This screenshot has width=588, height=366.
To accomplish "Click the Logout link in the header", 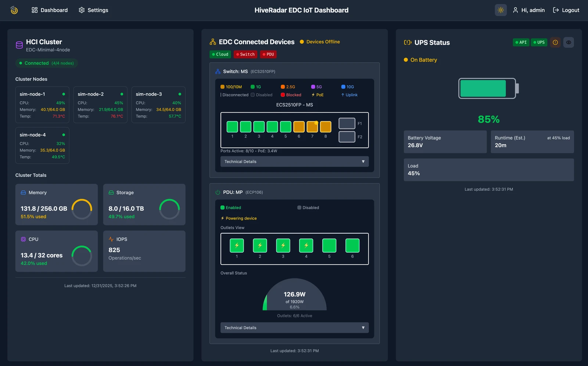I will pyautogui.click(x=566, y=10).
